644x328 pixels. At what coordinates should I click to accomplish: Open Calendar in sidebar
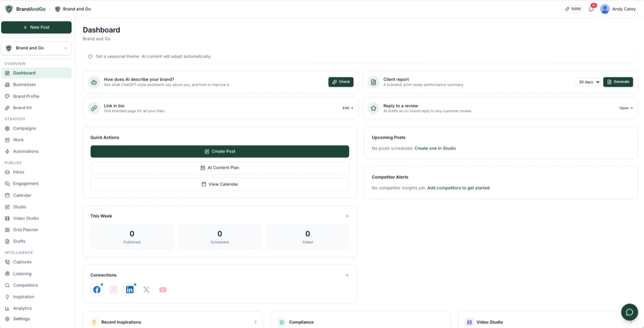pos(36,196)
